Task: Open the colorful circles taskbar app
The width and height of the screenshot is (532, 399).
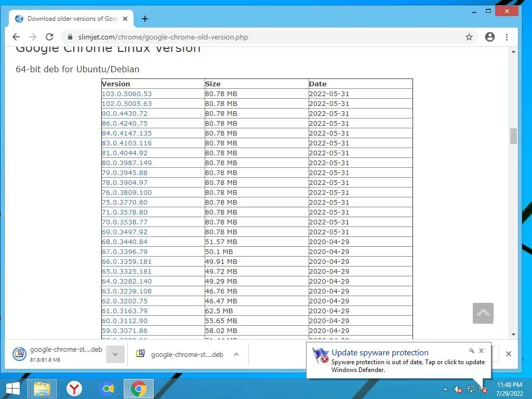Action: point(107,389)
